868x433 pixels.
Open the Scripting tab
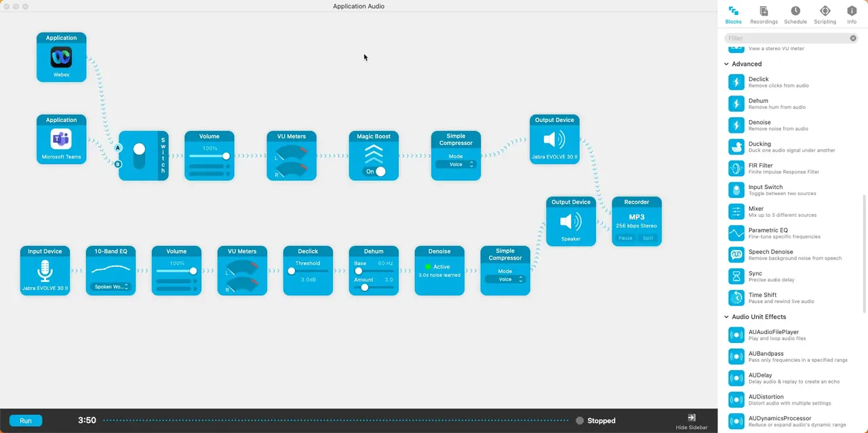pos(825,15)
